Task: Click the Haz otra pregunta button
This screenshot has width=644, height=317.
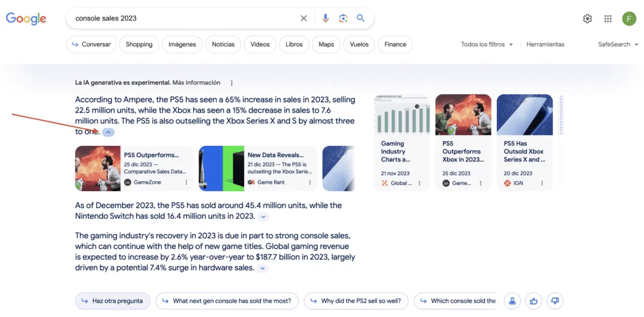Action: coord(113,301)
